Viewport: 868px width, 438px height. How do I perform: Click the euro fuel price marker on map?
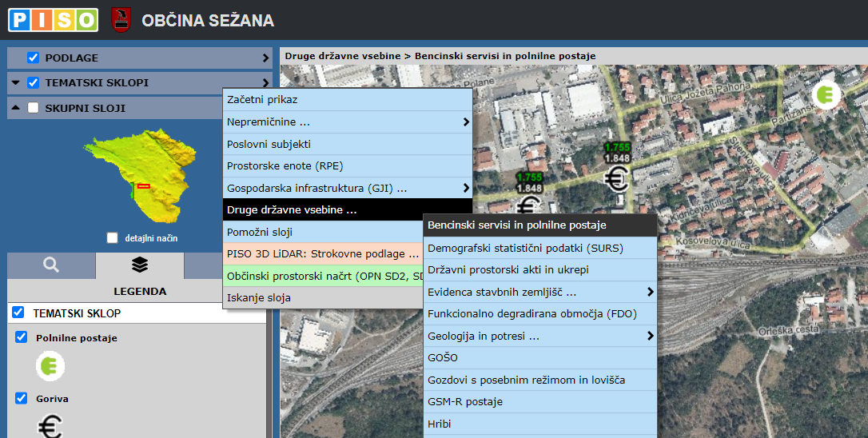click(x=616, y=180)
